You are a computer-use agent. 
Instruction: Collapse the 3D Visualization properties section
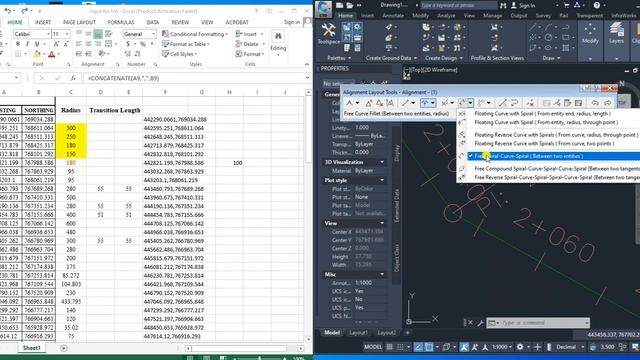tap(382, 162)
